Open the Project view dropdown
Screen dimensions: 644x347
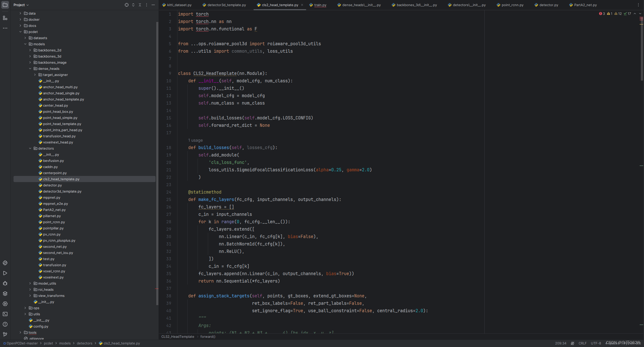pos(21,5)
